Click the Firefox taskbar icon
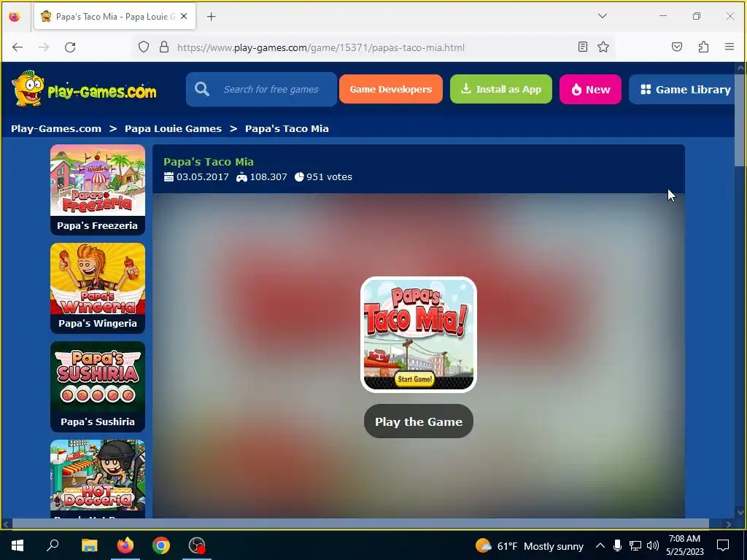Viewport: 747px width, 560px height. pyautogui.click(x=125, y=545)
